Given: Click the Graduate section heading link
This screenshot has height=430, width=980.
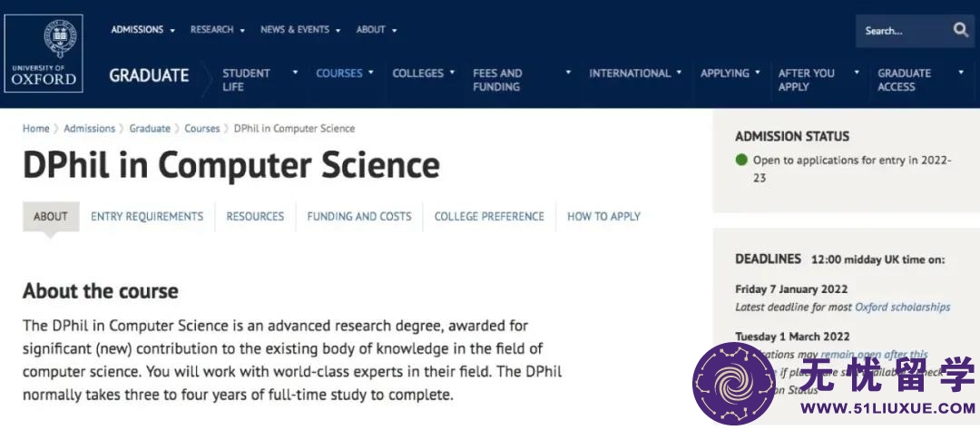Looking at the screenshot, I should pyautogui.click(x=149, y=75).
